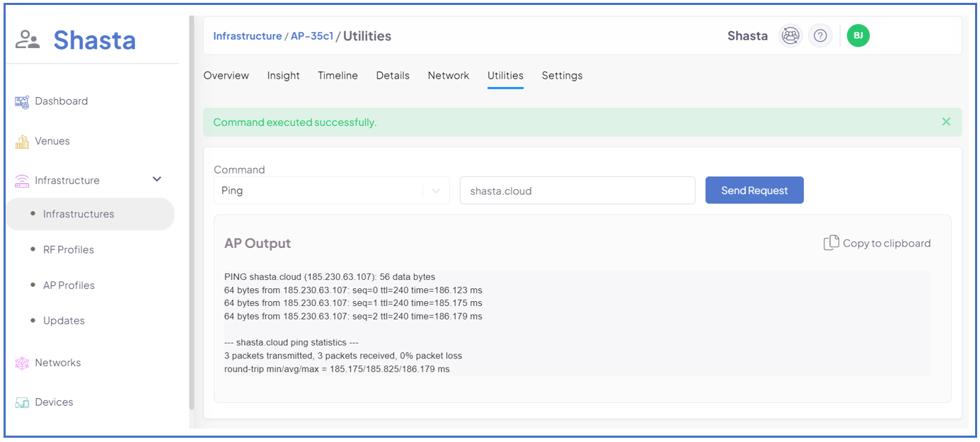Click the Send Request button

coord(754,191)
